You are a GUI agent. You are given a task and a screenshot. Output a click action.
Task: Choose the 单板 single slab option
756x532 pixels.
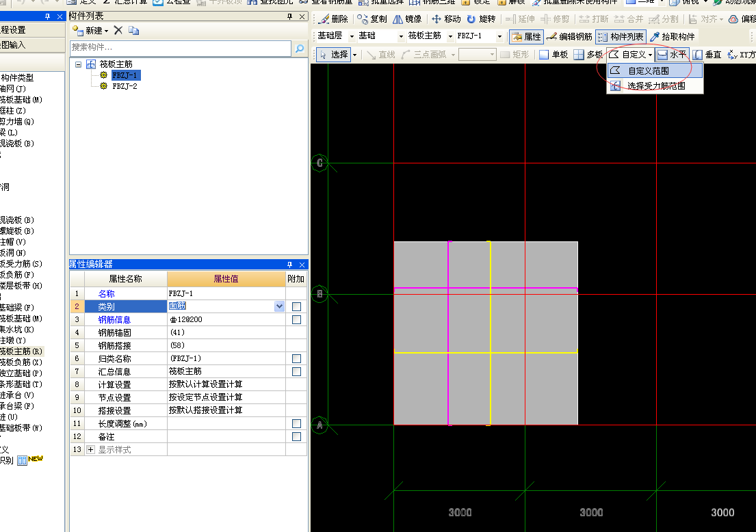click(553, 55)
